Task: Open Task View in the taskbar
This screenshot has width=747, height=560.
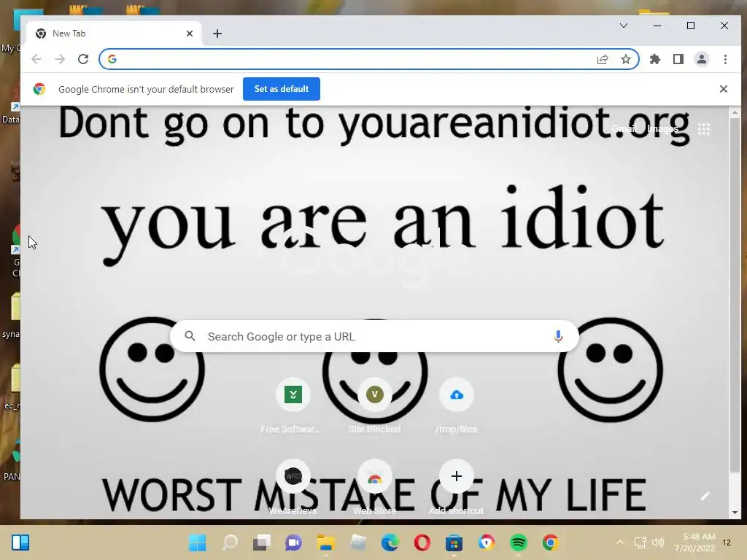Action: coord(262,542)
